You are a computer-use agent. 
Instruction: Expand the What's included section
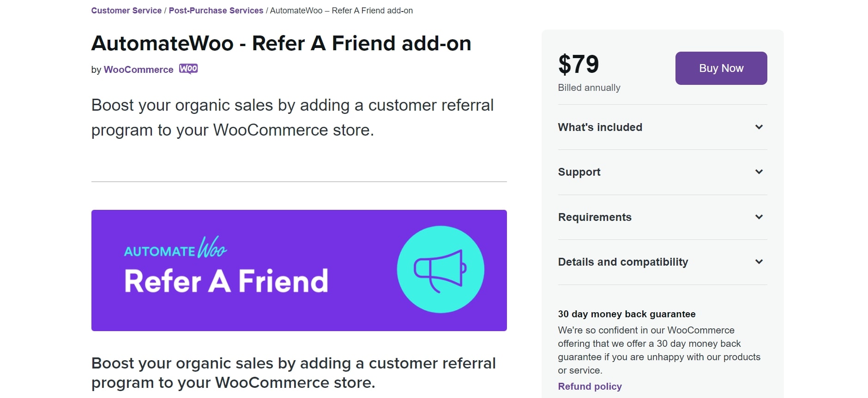(663, 127)
